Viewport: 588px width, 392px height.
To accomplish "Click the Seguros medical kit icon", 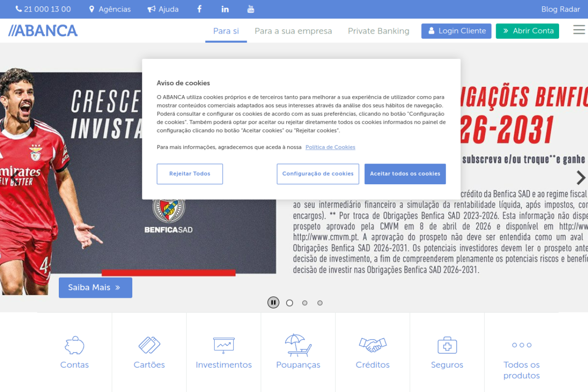I will 447,345.
